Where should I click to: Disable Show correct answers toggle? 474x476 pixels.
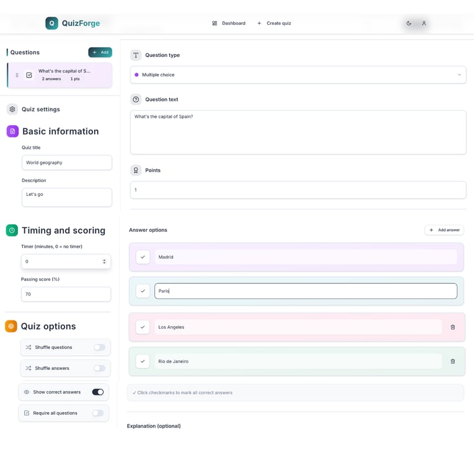click(98, 392)
